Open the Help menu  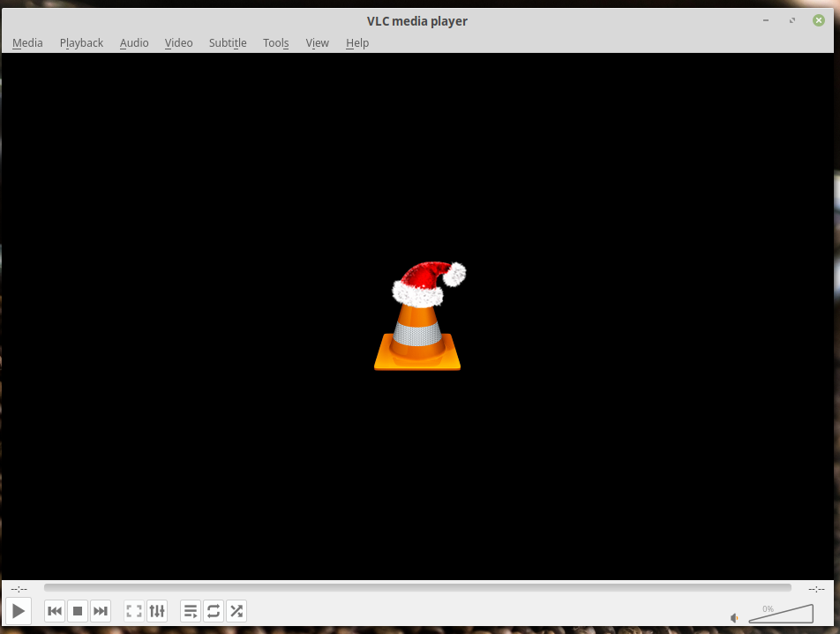357,43
